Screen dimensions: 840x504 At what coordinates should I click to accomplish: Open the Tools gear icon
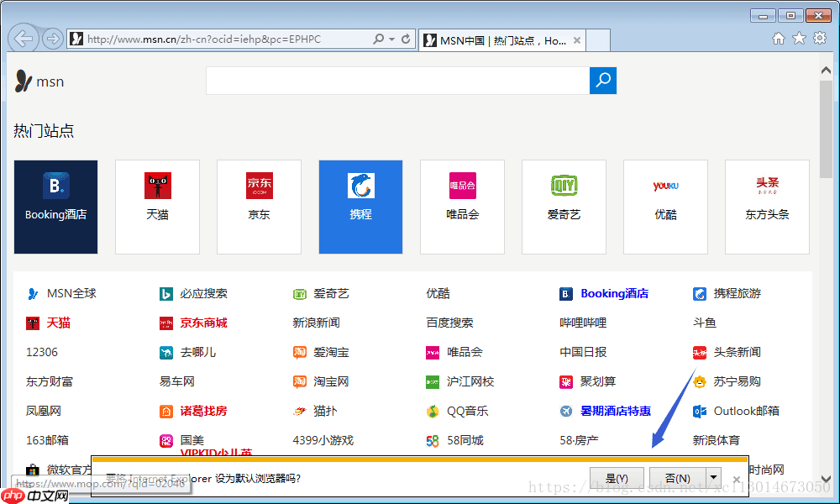(x=820, y=39)
